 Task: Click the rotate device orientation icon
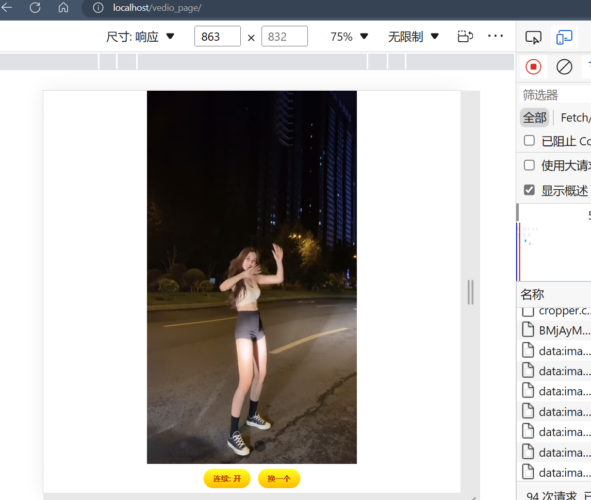coord(465,37)
